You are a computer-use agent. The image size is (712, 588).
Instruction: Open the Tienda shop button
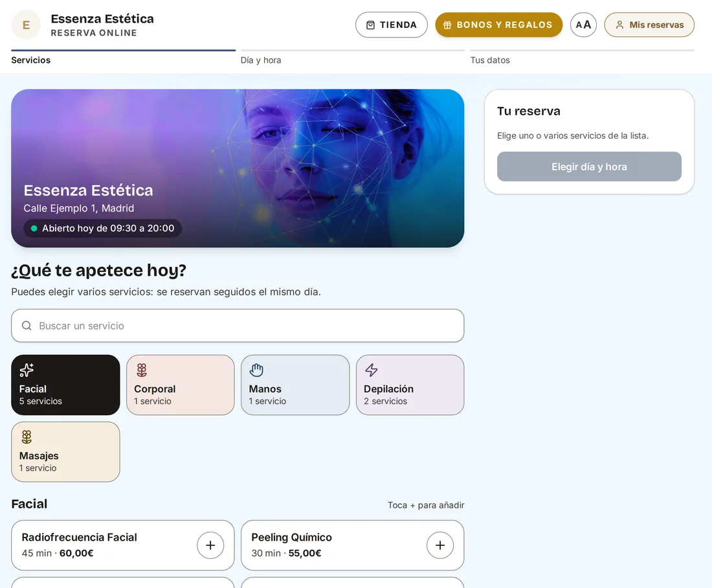click(391, 25)
